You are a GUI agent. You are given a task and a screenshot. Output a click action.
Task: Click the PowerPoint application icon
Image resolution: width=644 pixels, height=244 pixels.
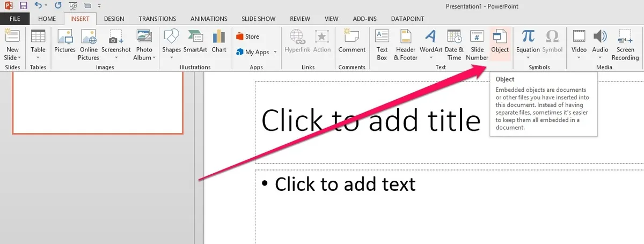point(8,5)
